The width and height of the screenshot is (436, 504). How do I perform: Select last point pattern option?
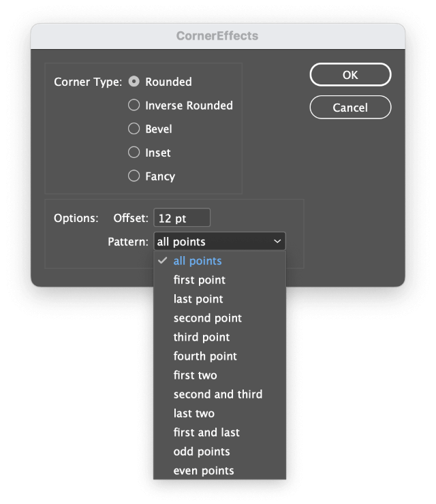[x=219, y=299]
